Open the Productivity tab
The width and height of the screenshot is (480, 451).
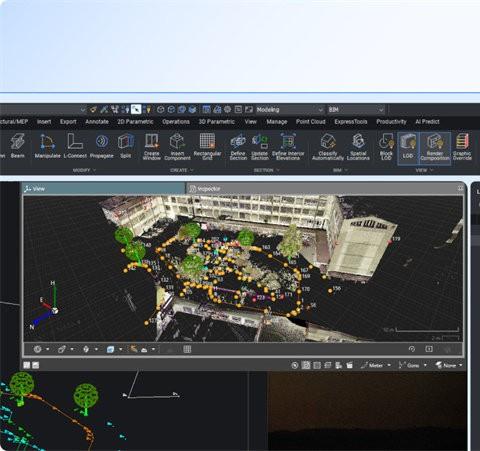(x=391, y=122)
